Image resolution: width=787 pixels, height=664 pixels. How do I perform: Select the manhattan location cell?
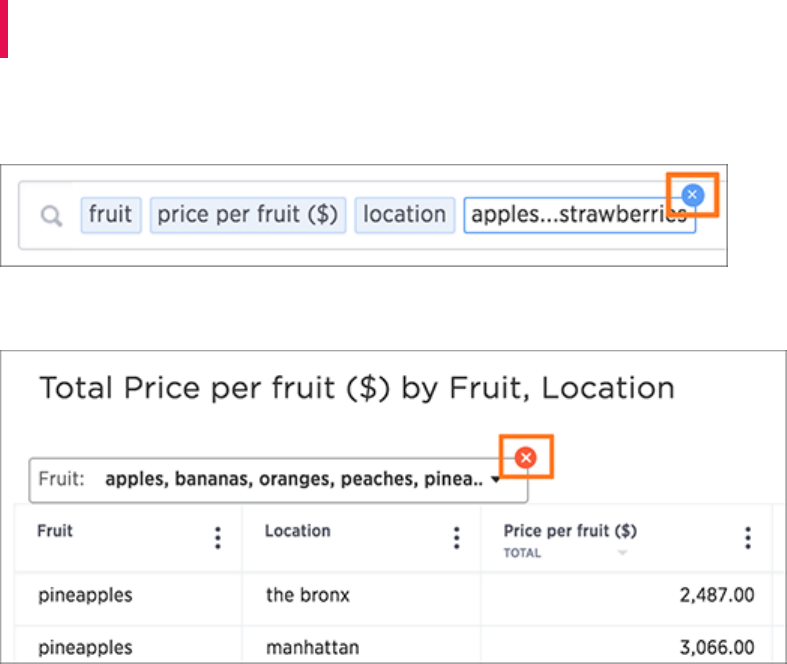click(313, 647)
